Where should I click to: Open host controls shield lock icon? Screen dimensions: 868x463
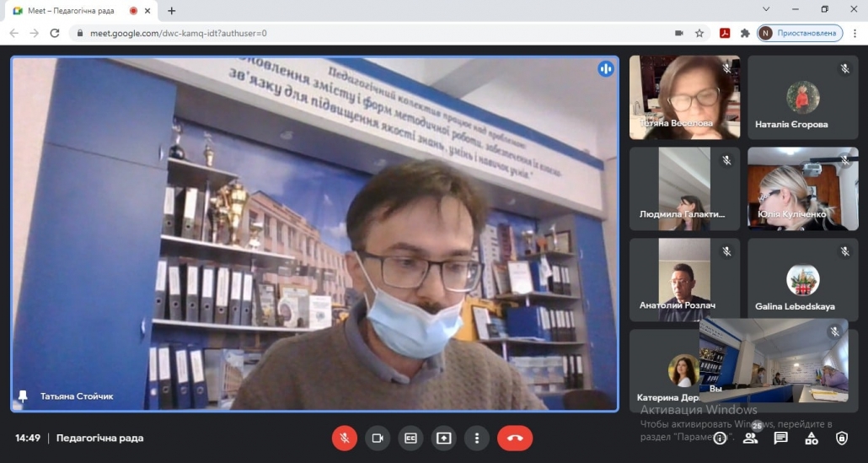tap(841, 439)
